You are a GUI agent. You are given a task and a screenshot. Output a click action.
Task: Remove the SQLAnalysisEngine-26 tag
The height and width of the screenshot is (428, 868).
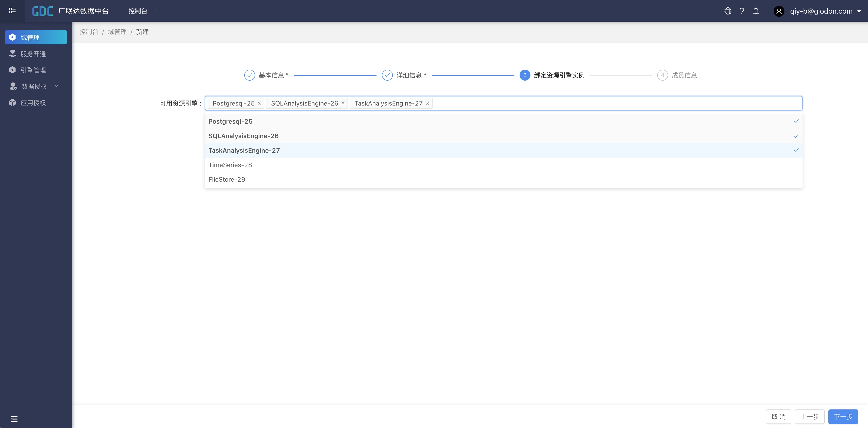(343, 103)
